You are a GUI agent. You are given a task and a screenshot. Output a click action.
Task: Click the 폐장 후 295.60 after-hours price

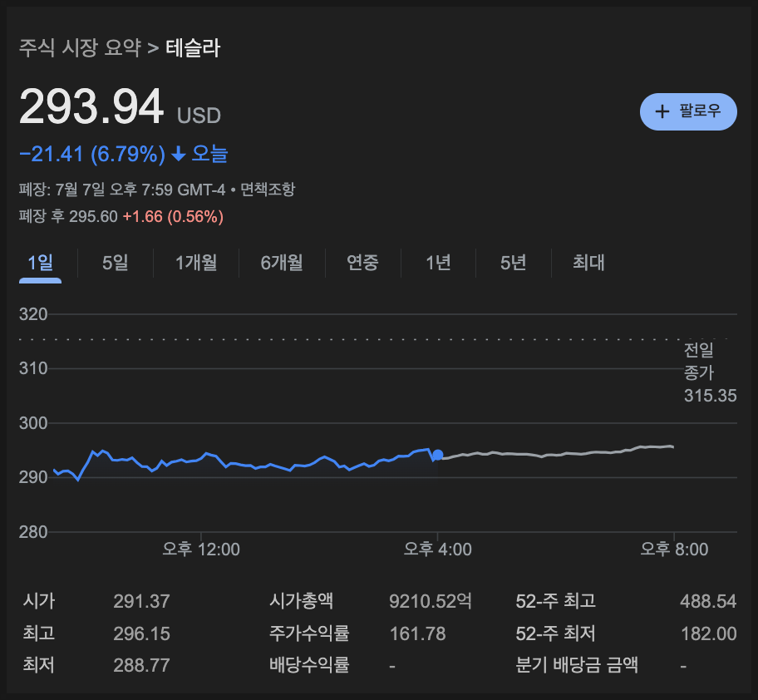pyautogui.click(x=68, y=217)
